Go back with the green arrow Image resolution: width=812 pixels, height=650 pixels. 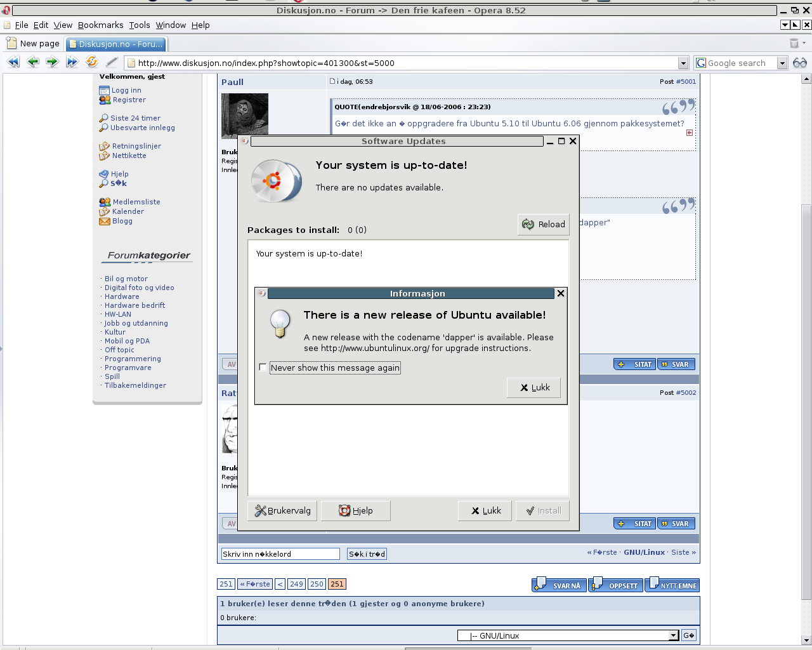33,62
